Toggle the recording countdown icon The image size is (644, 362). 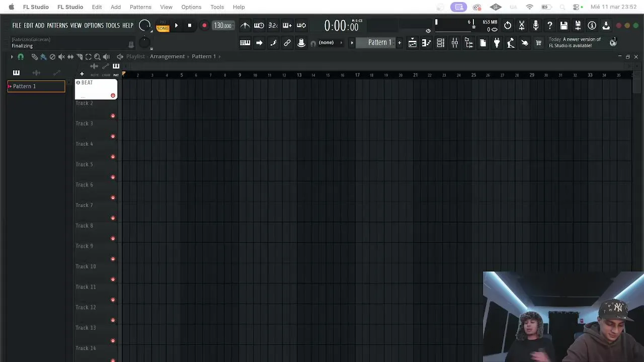pyautogui.click(x=273, y=26)
